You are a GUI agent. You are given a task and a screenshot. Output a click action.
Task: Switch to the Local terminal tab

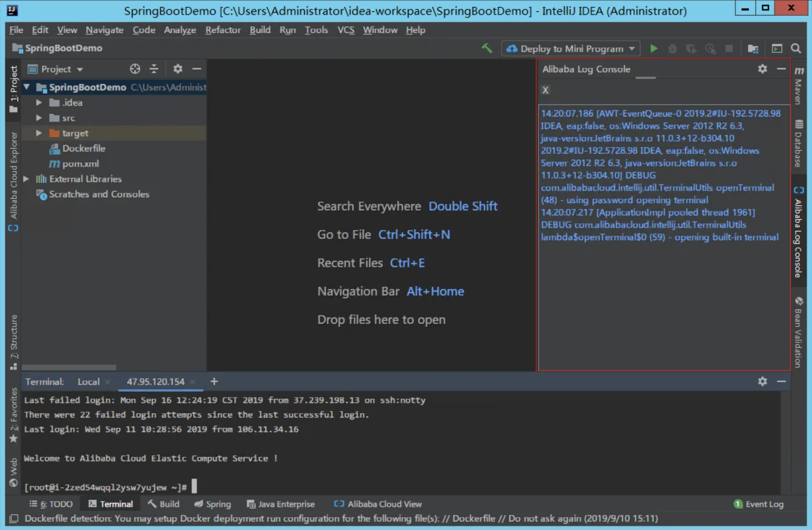pyautogui.click(x=89, y=382)
